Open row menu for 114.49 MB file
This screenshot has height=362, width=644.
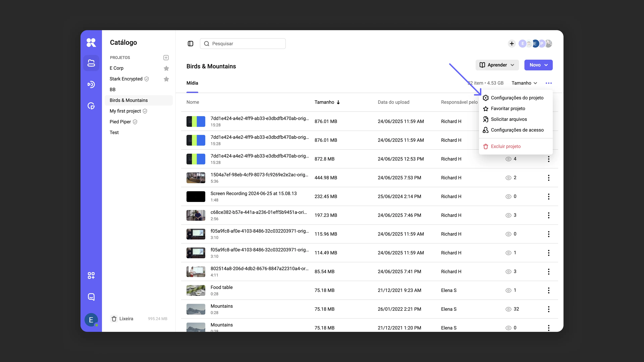point(549,253)
